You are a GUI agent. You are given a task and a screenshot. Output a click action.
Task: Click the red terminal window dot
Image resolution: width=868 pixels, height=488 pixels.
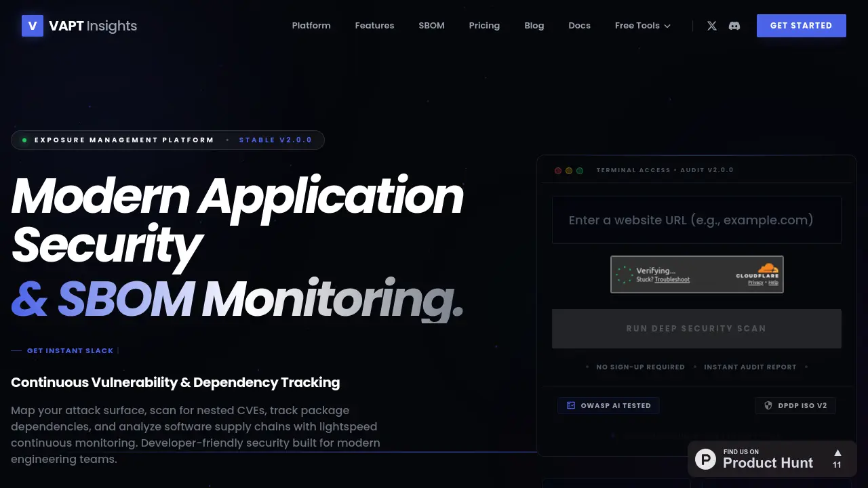558,170
